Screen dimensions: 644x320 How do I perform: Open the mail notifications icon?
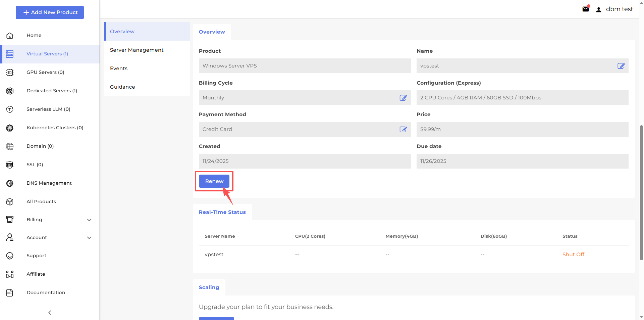[x=586, y=9]
